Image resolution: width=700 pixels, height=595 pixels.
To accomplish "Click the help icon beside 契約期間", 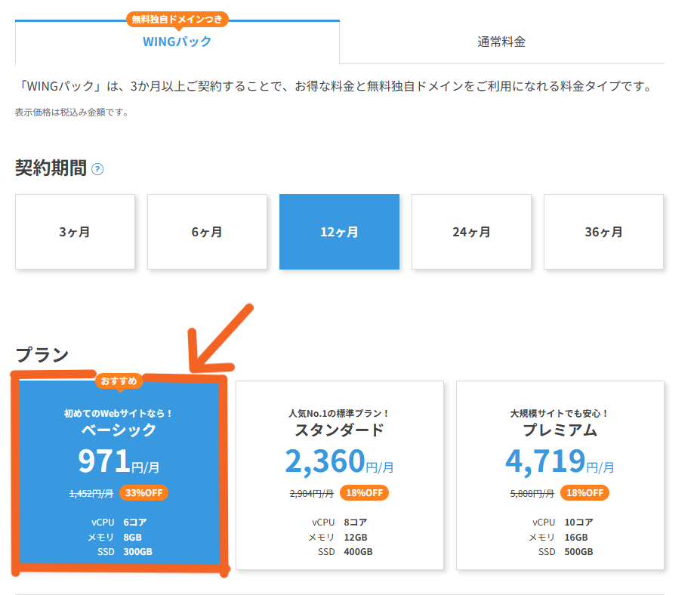I will pyautogui.click(x=97, y=169).
